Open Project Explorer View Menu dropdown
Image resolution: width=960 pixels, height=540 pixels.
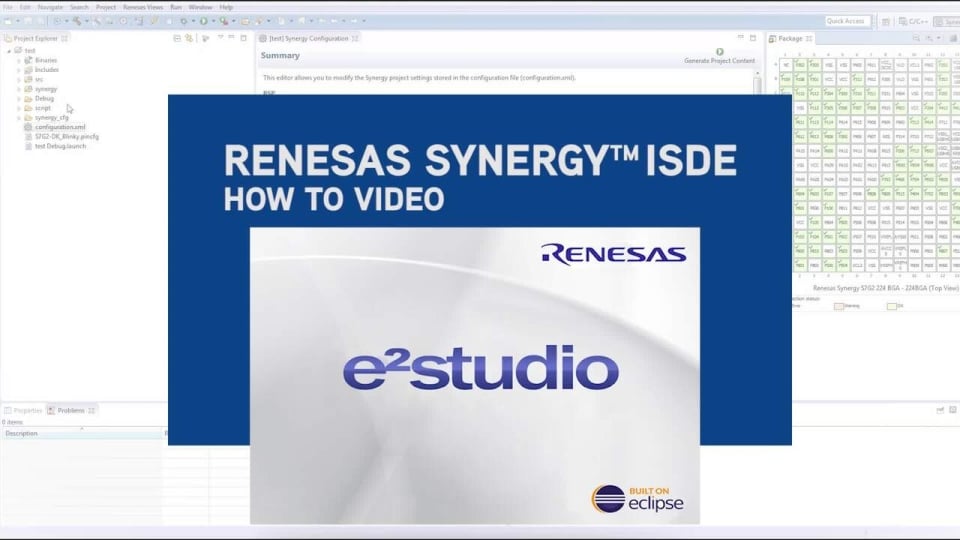click(220, 38)
